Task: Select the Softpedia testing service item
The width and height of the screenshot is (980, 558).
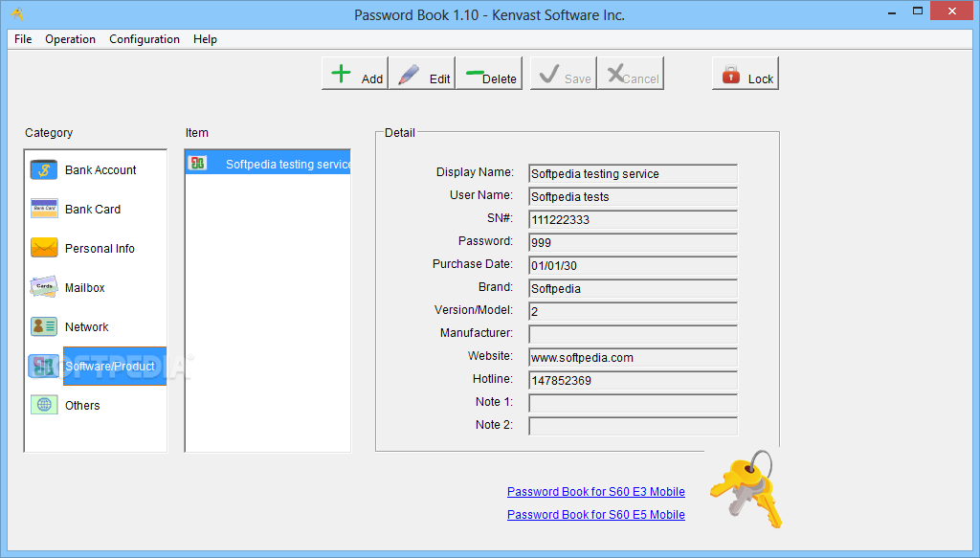Action: (268, 164)
